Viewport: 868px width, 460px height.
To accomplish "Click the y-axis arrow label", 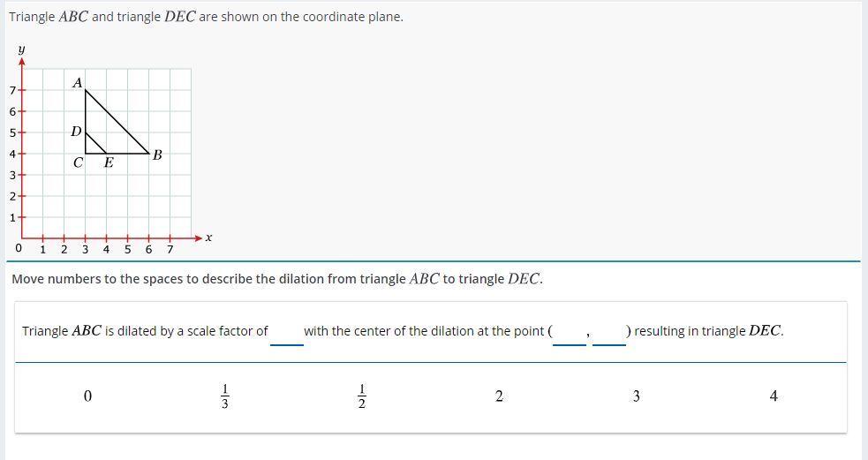I will click(x=21, y=51).
